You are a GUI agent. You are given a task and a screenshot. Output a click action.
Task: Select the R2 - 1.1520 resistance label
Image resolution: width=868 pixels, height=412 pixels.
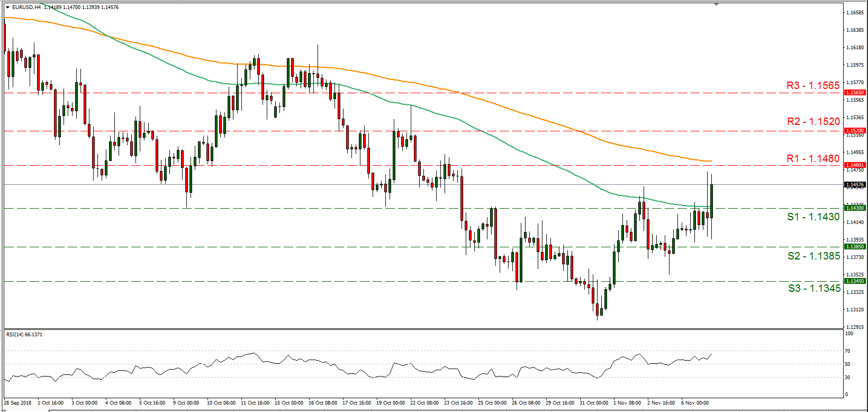pos(813,121)
